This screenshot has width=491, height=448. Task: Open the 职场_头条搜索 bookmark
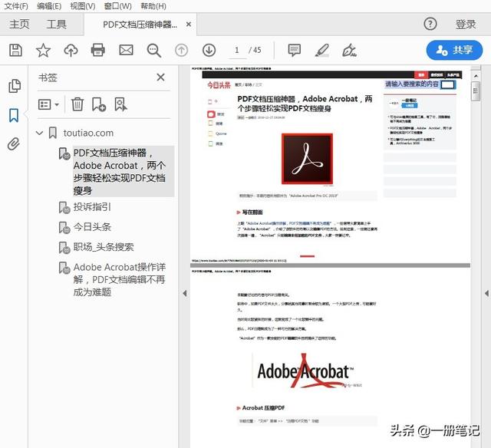coord(104,247)
